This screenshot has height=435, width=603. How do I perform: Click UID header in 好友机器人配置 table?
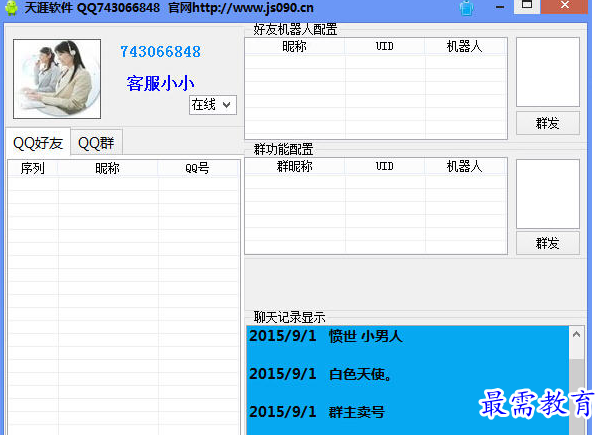click(x=385, y=47)
